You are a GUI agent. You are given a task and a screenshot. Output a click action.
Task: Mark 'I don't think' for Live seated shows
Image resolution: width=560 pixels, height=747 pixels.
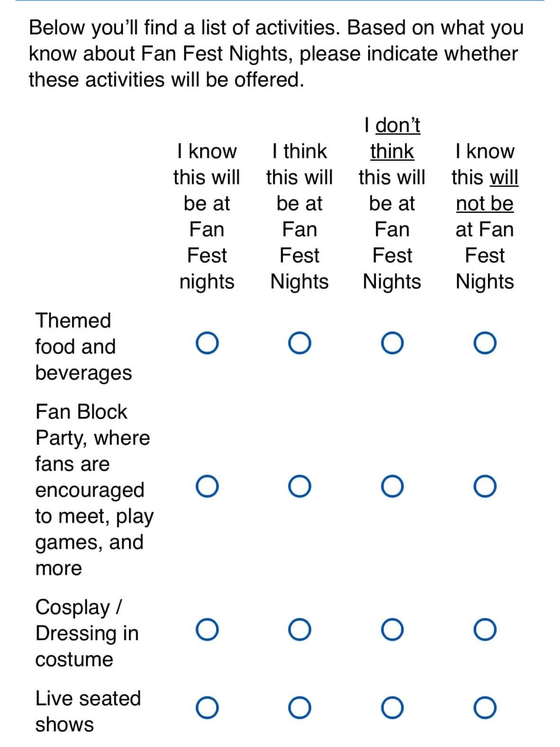(x=392, y=708)
